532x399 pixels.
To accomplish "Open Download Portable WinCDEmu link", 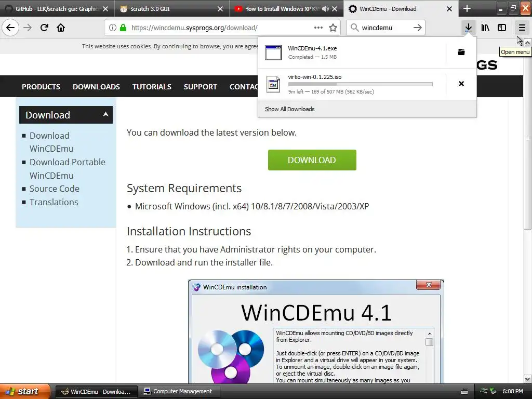I will click(x=68, y=169).
